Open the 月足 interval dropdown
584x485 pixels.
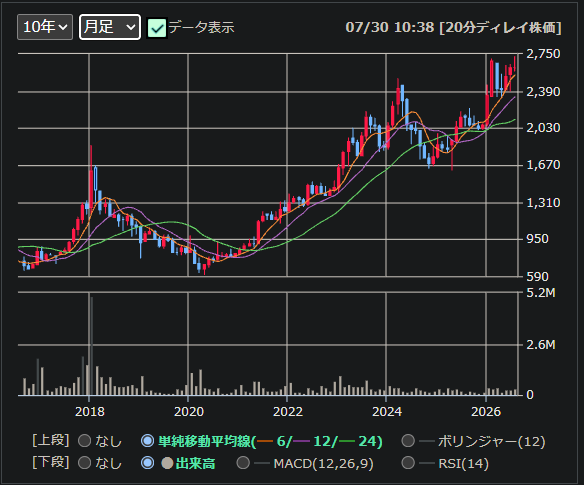110,27
